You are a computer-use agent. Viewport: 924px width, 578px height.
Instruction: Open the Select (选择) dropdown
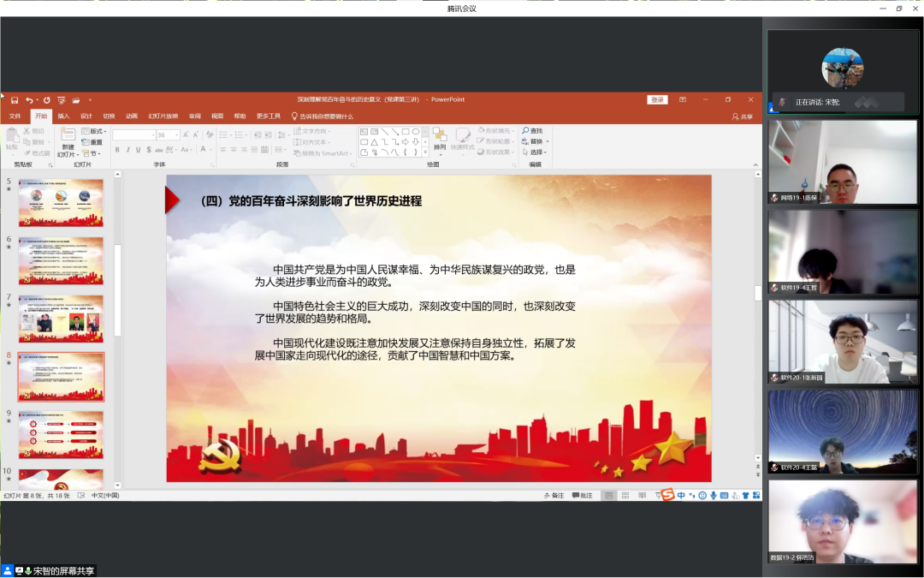pos(536,152)
